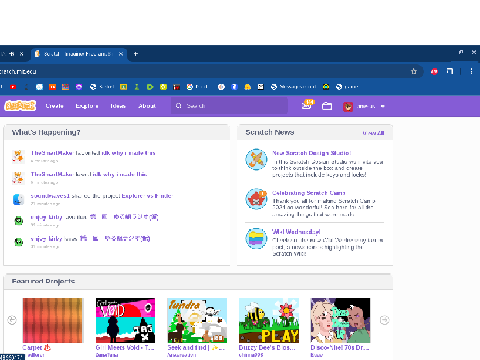Bookmark this page with the star icon

click(x=414, y=71)
